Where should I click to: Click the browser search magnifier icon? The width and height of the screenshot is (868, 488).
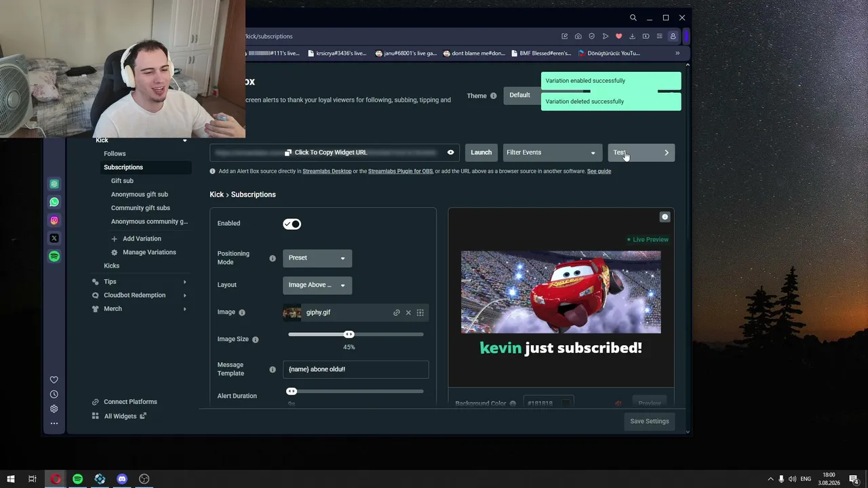(633, 18)
